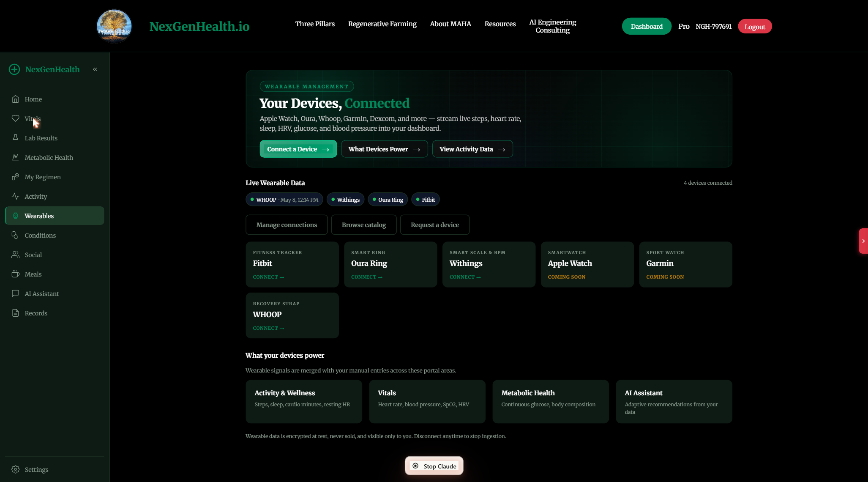Click the NexGenHealth.io tree logo image
The image size is (868, 482).
(114, 26)
